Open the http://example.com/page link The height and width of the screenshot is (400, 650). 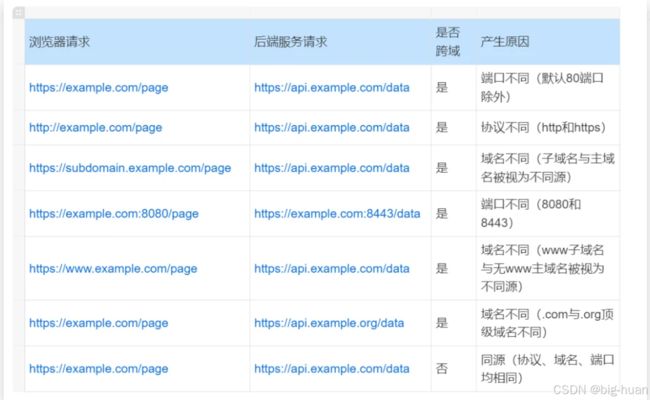click(x=95, y=128)
